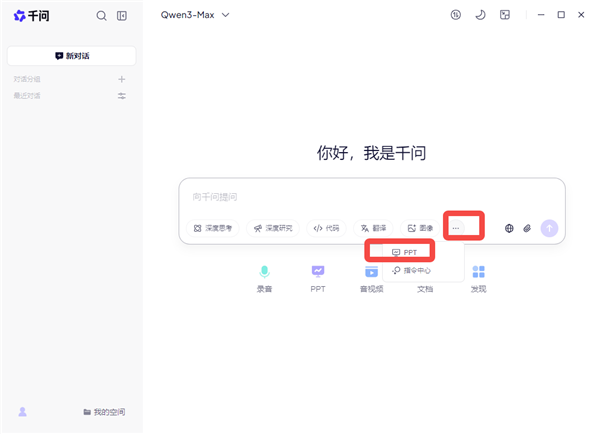Screen dimensions: 600x434
Task: Toggle 深度思考 deep thinking mode
Action: click(212, 228)
